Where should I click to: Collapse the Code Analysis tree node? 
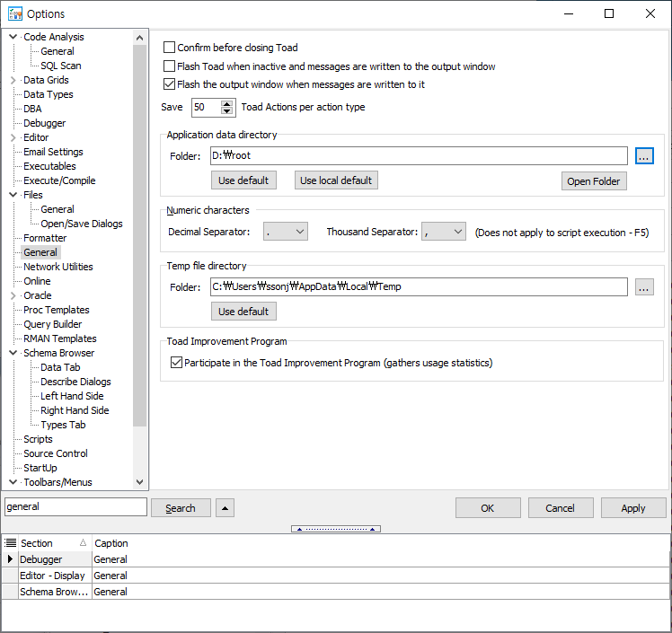click(13, 37)
